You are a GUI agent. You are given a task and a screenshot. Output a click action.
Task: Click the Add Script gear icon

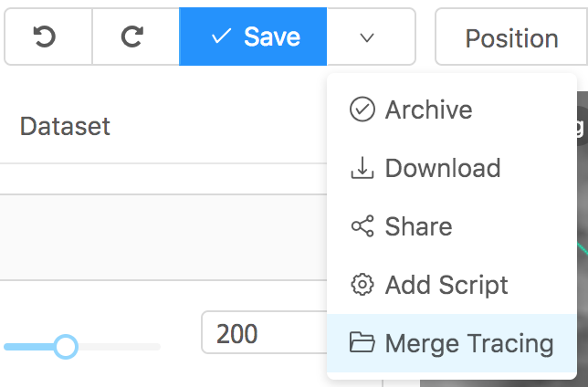[362, 285]
